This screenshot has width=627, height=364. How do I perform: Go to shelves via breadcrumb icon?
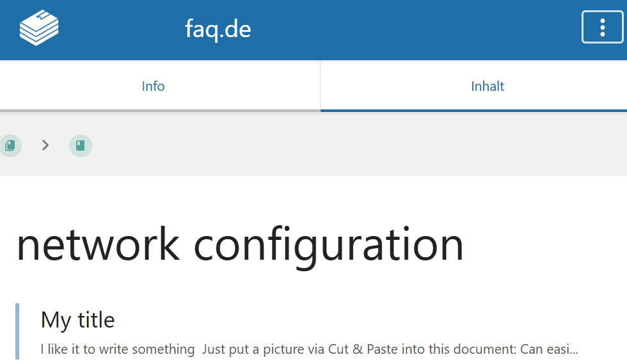(10, 146)
